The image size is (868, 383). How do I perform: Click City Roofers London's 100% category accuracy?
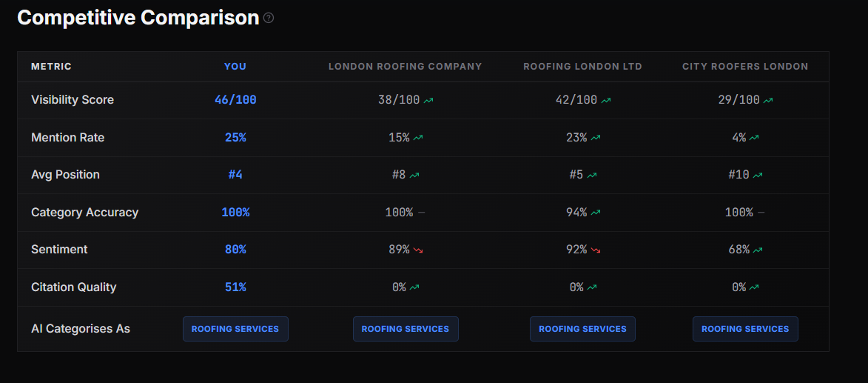click(x=739, y=213)
